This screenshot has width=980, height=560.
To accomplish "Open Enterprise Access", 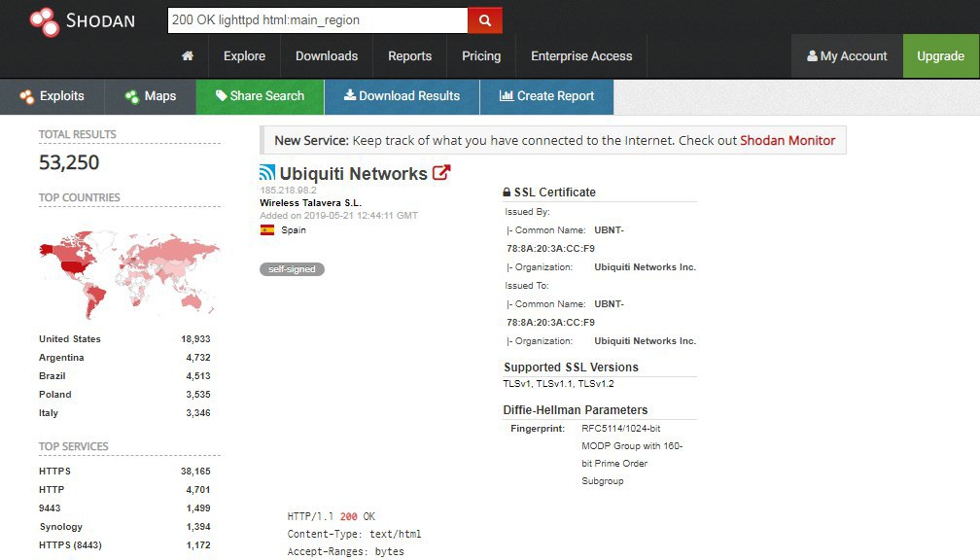I will (581, 55).
